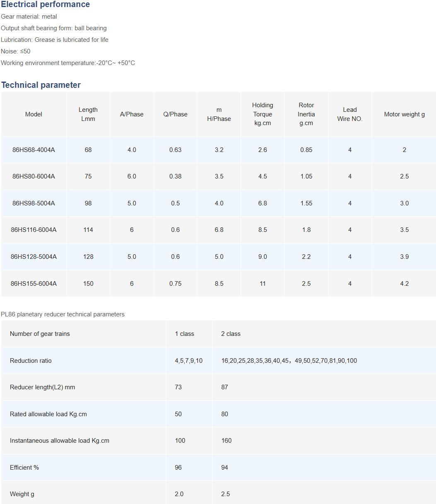Click the PL86 planetary reducer technical parameters caption
Image resolution: width=436 pixels, height=504 pixels.
tap(63, 314)
